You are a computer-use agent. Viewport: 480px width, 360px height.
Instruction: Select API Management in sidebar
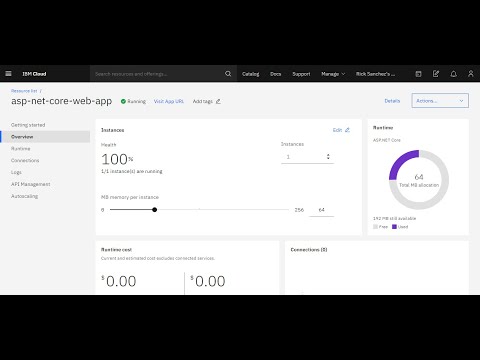[x=31, y=184]
